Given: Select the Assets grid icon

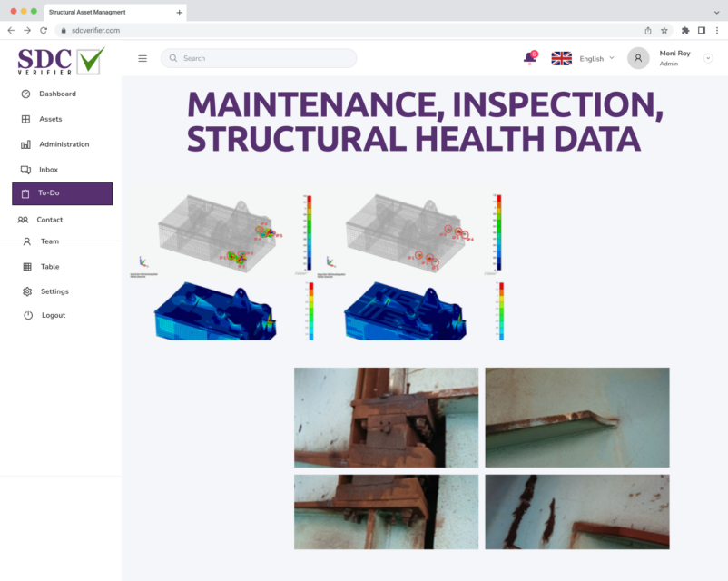Looking at the screenshot, I should point(26,119).
